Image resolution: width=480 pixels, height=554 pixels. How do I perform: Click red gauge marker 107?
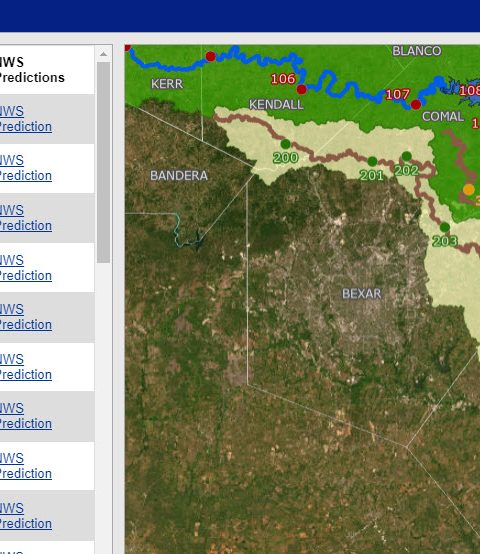(416, 105)
